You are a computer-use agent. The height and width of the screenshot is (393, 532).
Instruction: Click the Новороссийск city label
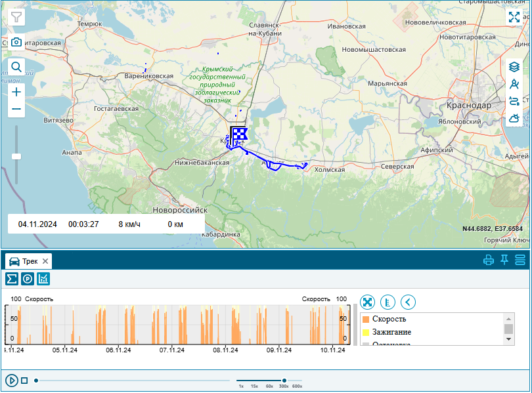(x=180, y=210)
